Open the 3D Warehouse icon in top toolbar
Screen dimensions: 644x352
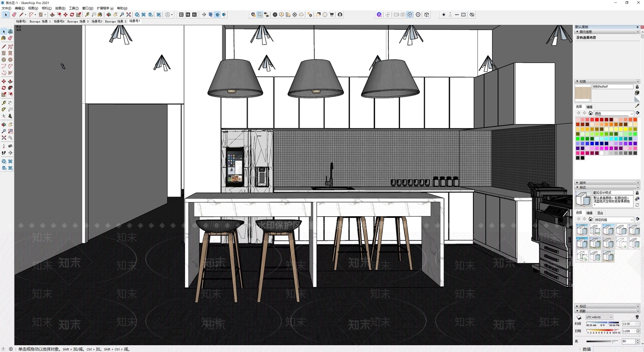point(137,14)
